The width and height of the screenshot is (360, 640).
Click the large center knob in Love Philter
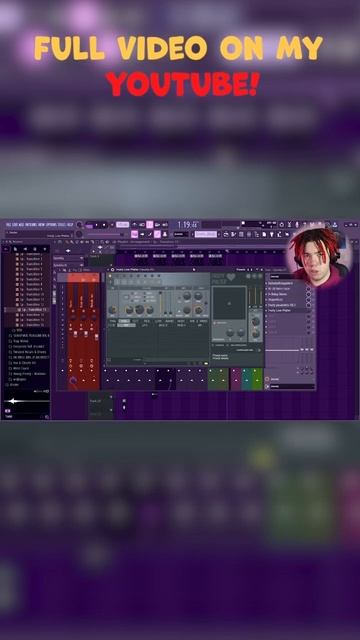(x=139, y=309)
